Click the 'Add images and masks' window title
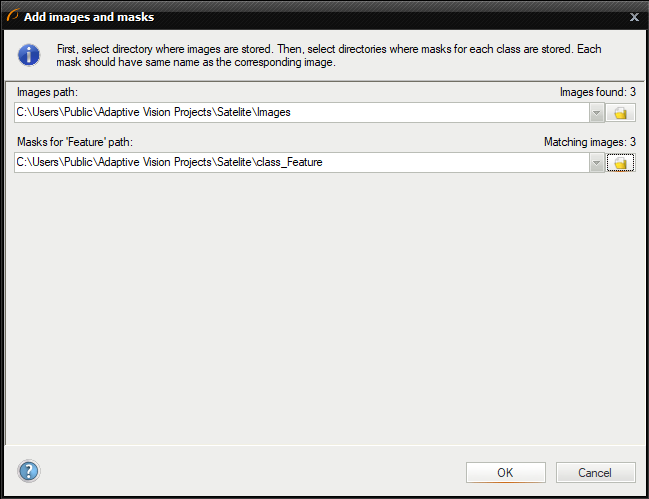 click(x=89, y=17)
